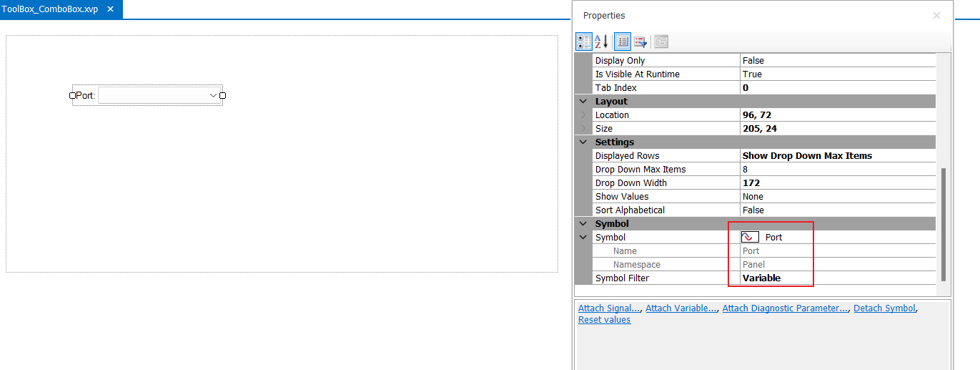
Task: Click the Tab Index value 0
Action: [838, 88]
